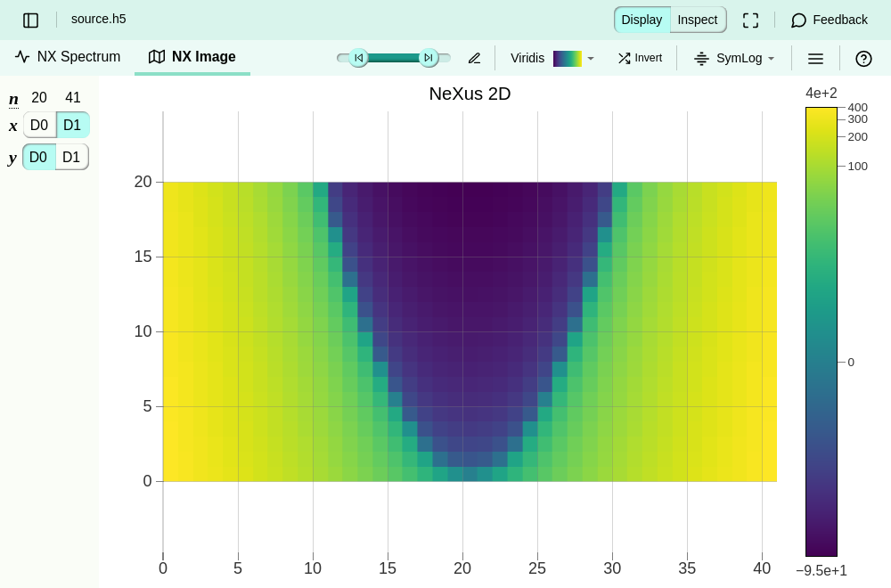Switch to Display mode
The width and height of the screenshot is (891, 588).
(x=642, y=20)
